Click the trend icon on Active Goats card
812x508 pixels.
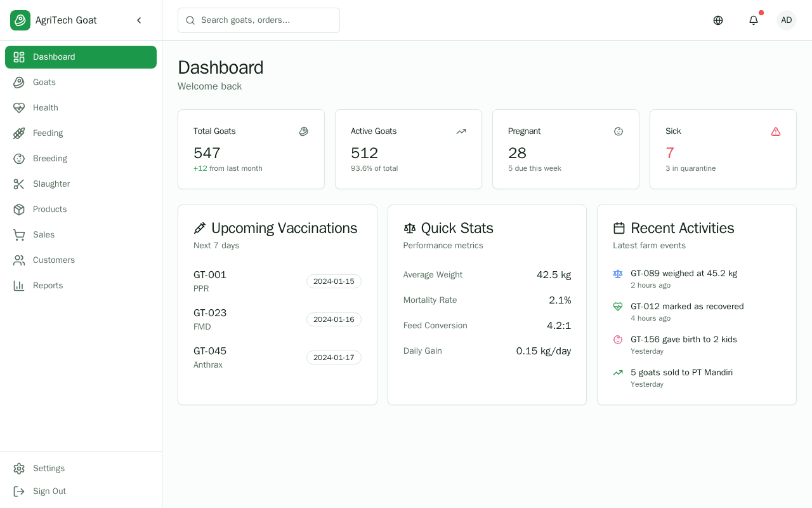click(x=461, y=131)
